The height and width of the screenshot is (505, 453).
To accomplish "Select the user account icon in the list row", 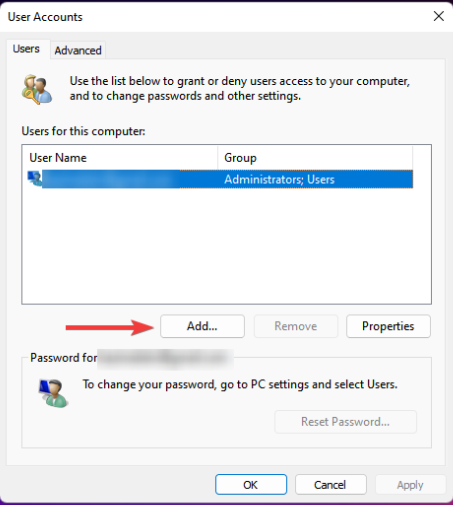I will coord(35,179).
